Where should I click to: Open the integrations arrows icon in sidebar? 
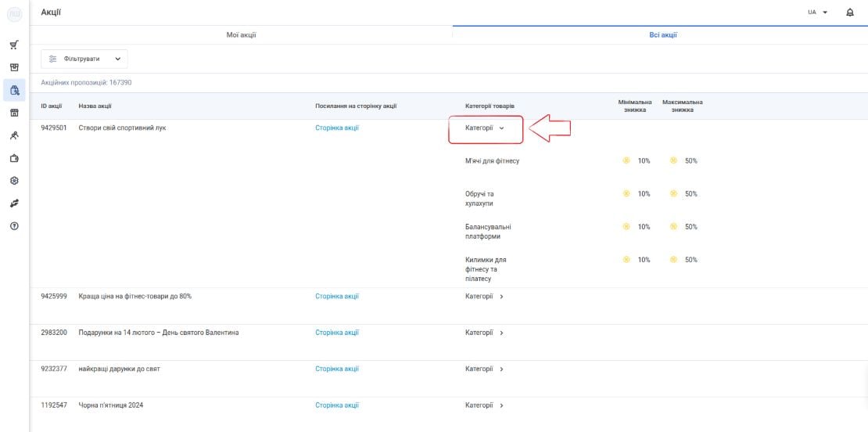[x=14, y=203]
